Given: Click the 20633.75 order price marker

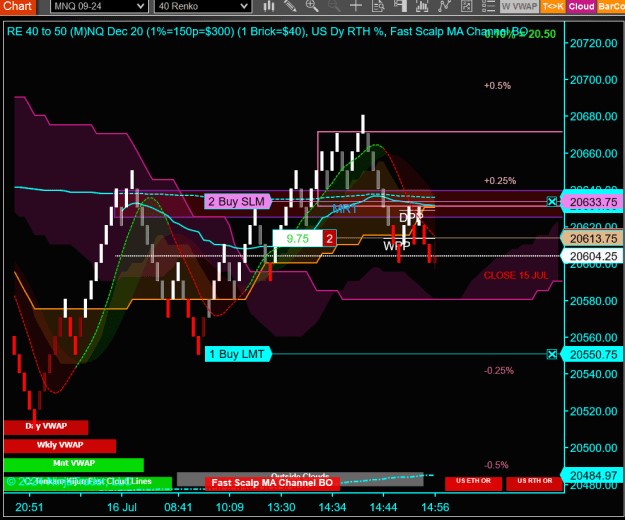Looking at the screenshot, I should pyautogui.click(x=593, y=202).
